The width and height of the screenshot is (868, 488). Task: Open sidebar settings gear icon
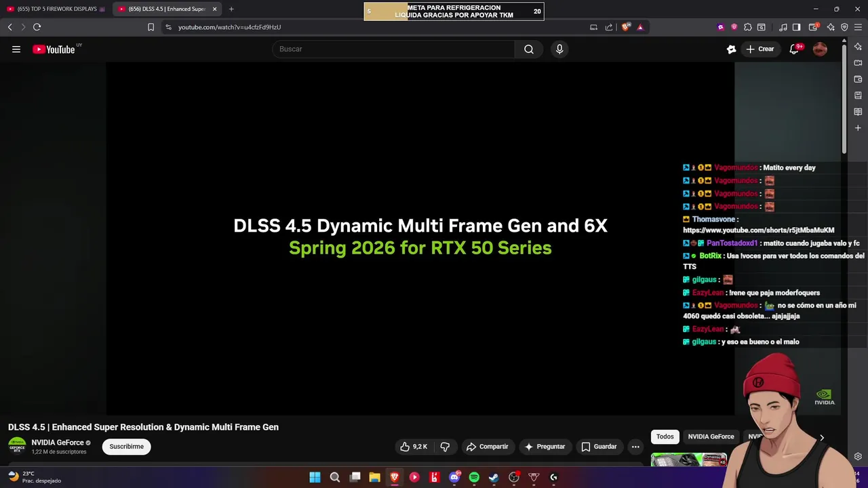858,457
